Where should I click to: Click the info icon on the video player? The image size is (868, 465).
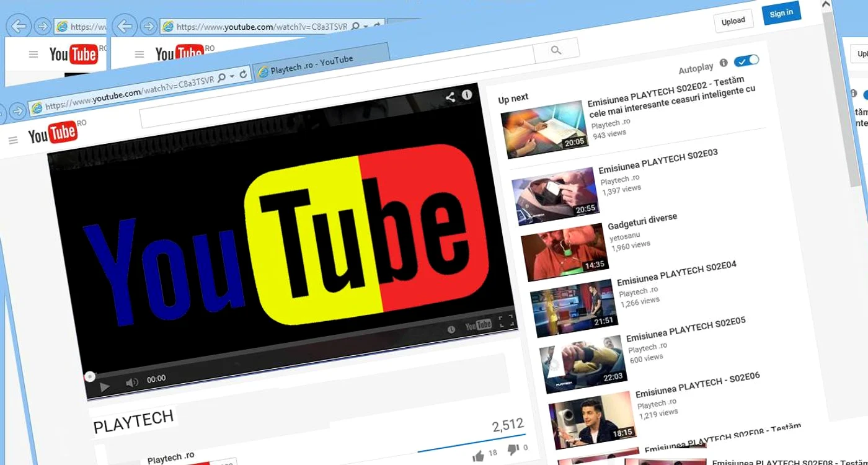[x=467, y=94]
